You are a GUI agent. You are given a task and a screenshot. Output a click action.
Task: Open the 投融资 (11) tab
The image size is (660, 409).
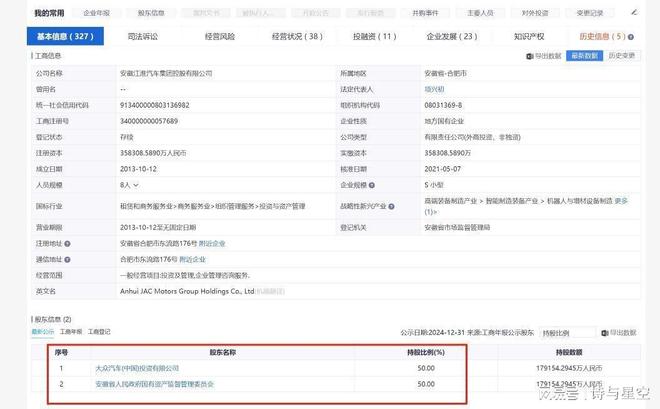[375, 37]
